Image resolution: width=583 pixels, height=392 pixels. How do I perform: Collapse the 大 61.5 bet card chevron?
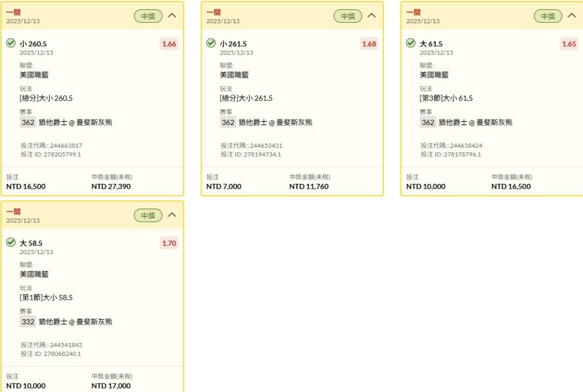[572, 16]
